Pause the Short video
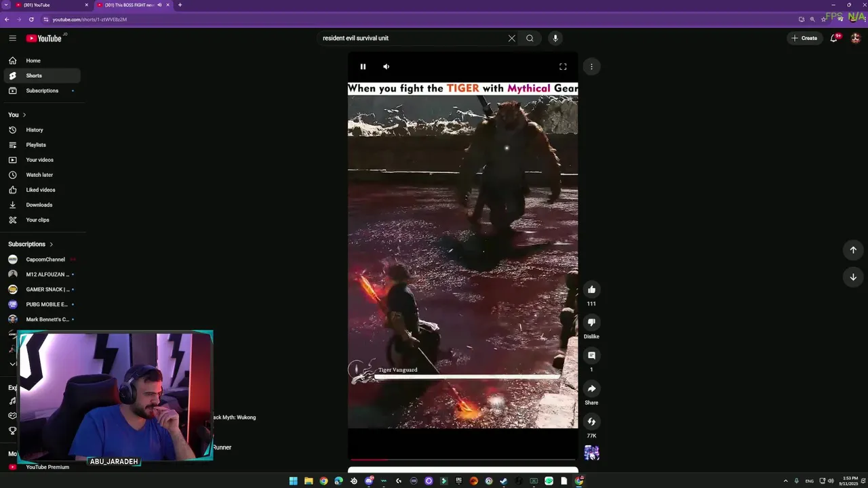868x488 pixels. (x=363, y=66)
